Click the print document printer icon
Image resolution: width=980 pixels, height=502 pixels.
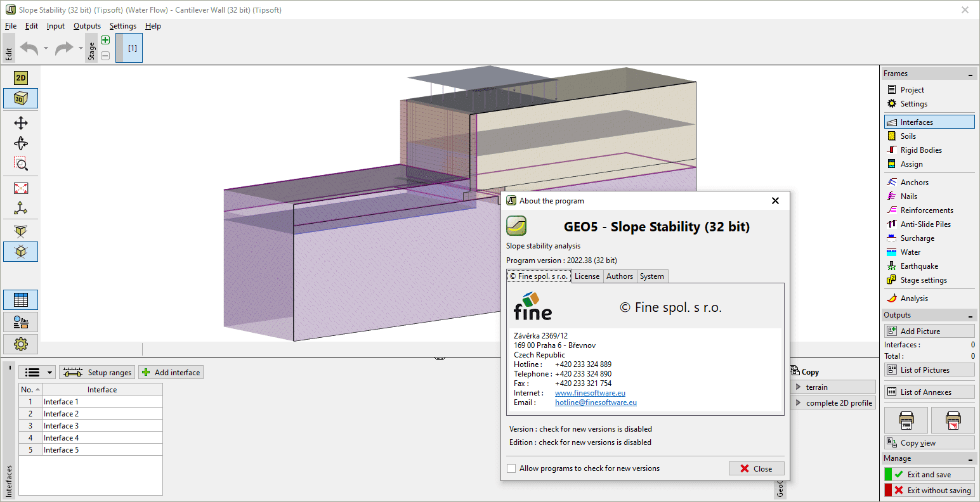[x=906, y=420]
